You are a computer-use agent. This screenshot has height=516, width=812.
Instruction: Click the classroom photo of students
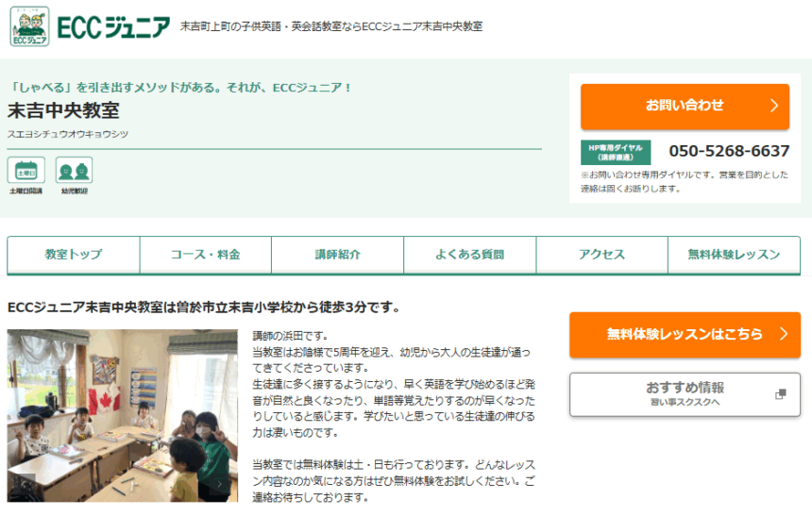(x=122, y=415)
